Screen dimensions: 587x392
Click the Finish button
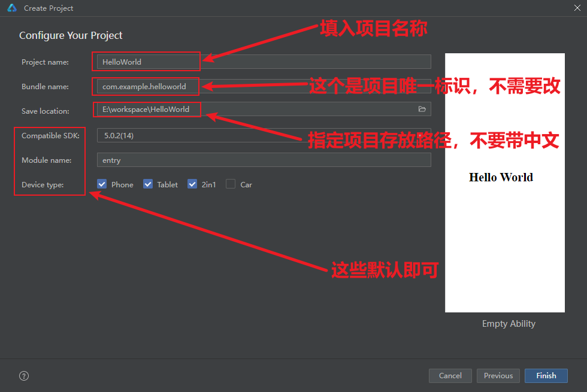point(546,376)
